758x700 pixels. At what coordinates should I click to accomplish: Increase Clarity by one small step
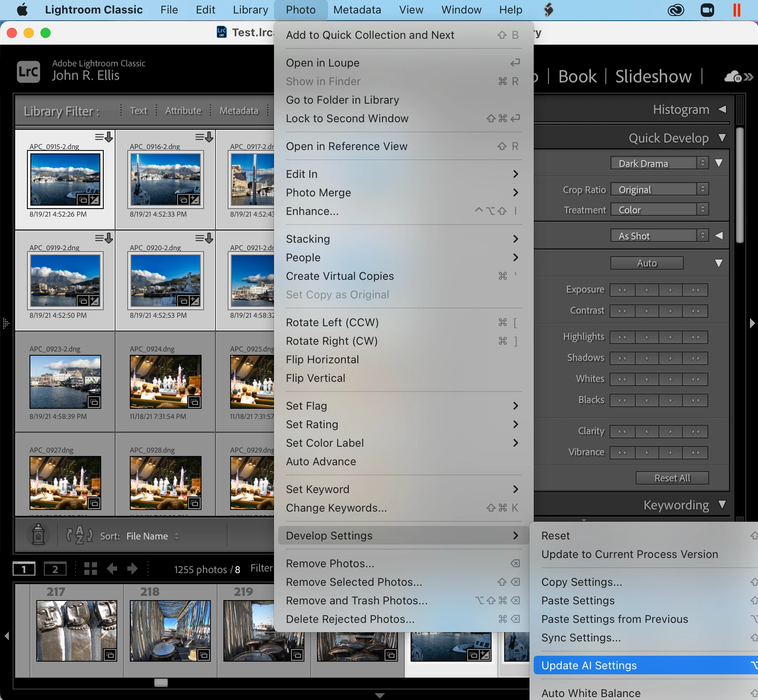(671, 432)
